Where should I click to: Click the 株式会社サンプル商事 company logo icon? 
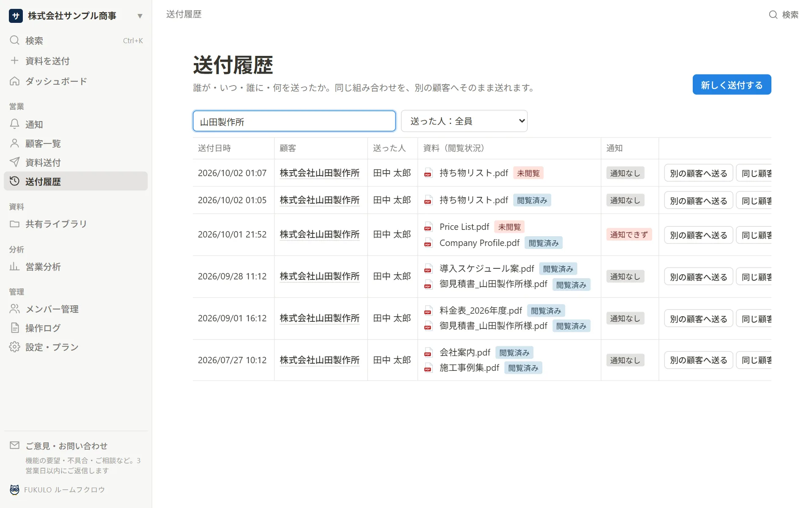tap(16, 16)
